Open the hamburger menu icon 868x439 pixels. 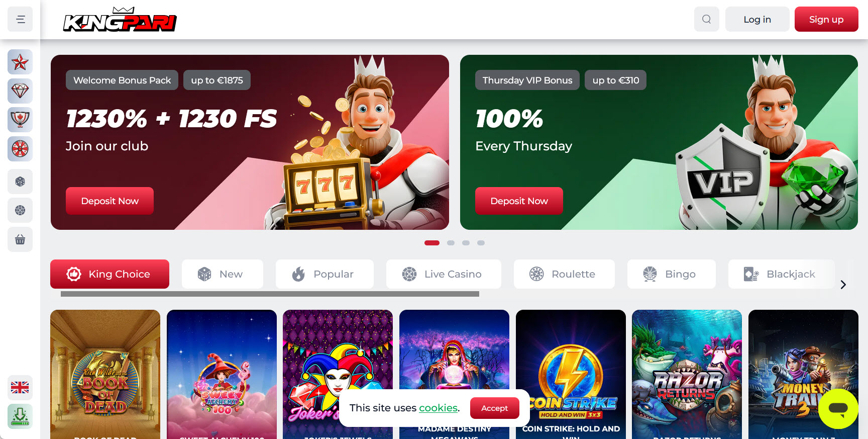(20, 19)
